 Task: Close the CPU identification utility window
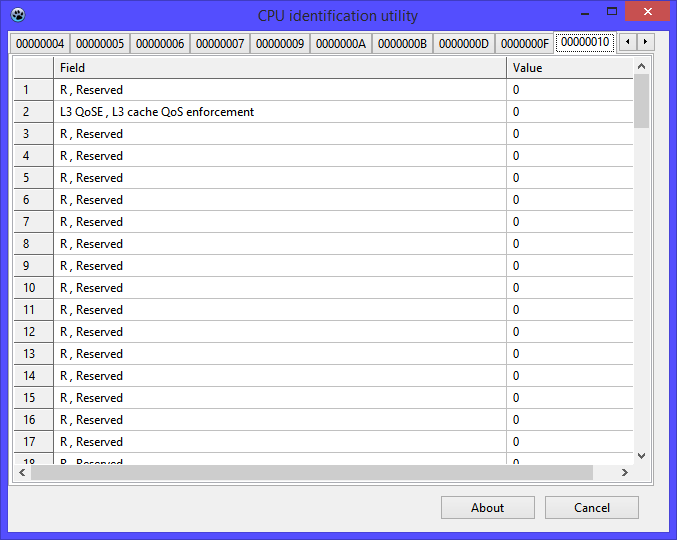click(x=647, y=12)
